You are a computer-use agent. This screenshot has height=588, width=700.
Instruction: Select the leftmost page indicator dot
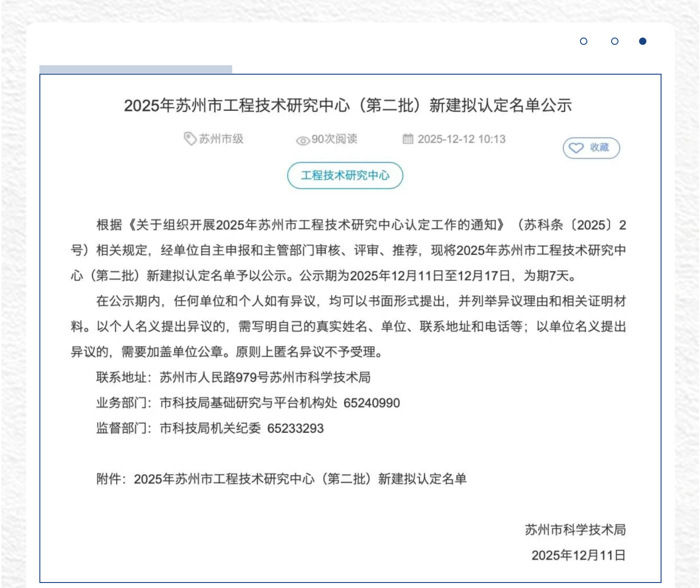tap(584, 41)
